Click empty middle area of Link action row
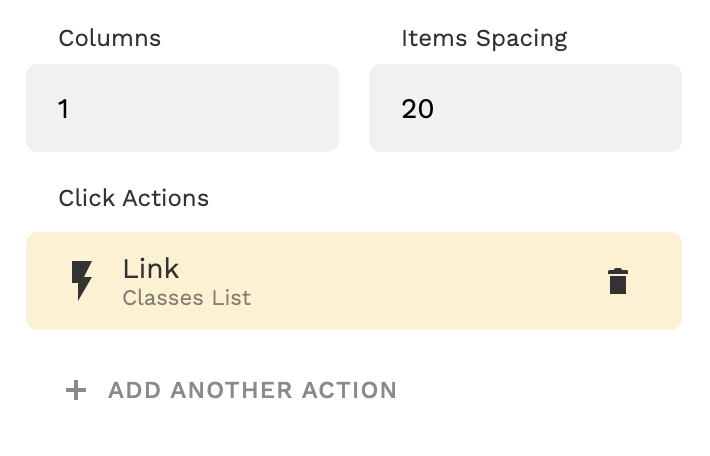This screenshot has height=456, width=710. click(420, 281)
